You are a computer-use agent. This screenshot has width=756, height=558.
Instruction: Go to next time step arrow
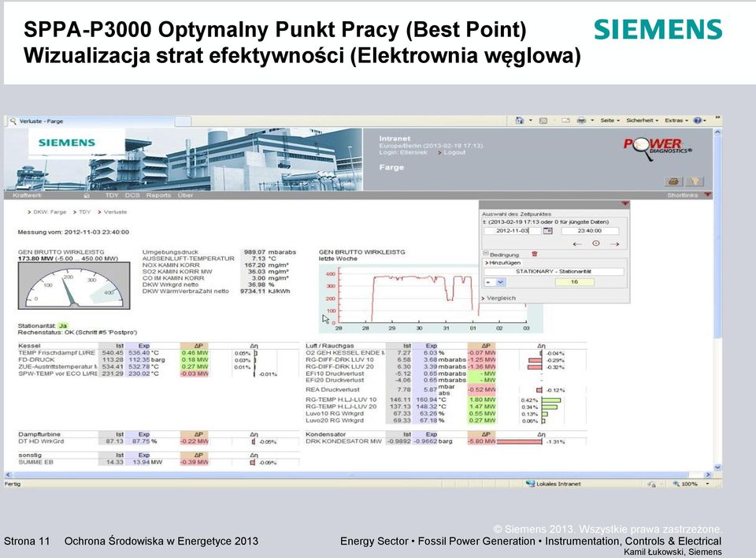tap(615, 244)
